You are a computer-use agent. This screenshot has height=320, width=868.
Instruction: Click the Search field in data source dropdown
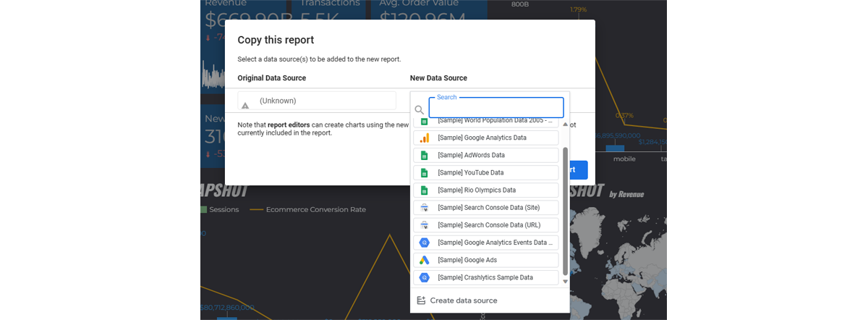coord(495,107)
